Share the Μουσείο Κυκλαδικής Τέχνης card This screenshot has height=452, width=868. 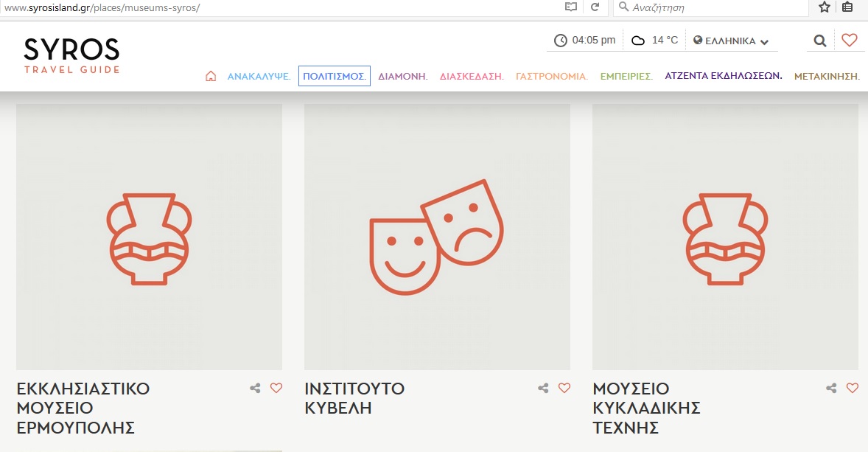tap(831, 388)
